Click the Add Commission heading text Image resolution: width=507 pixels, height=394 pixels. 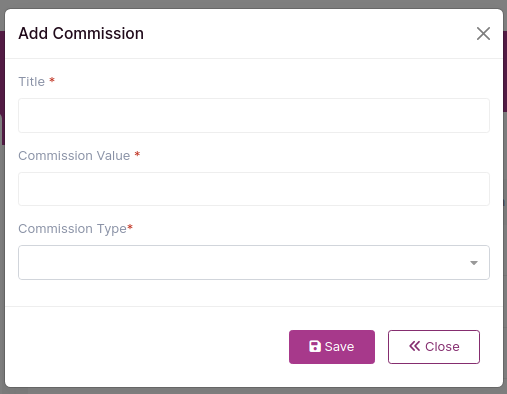tap(81, 33)
